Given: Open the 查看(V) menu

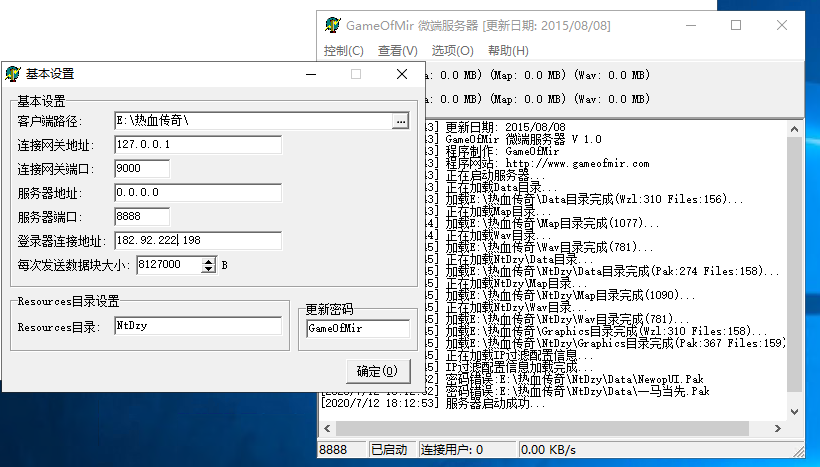Looking at the screenshot, I should click(x=398, y=51).
